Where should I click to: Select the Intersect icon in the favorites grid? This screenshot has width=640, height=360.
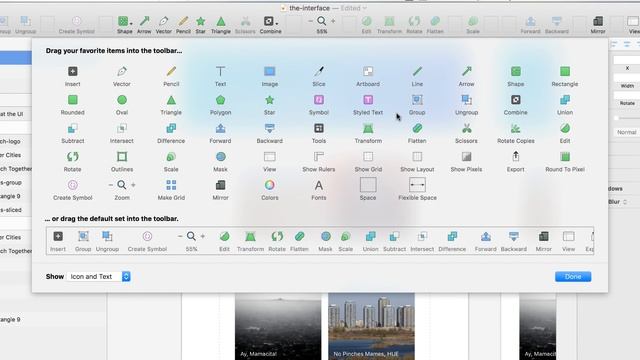tap(122, 128)
